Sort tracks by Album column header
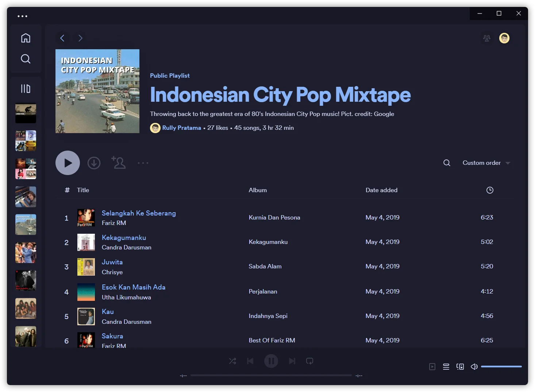 [x=258, y=190]
